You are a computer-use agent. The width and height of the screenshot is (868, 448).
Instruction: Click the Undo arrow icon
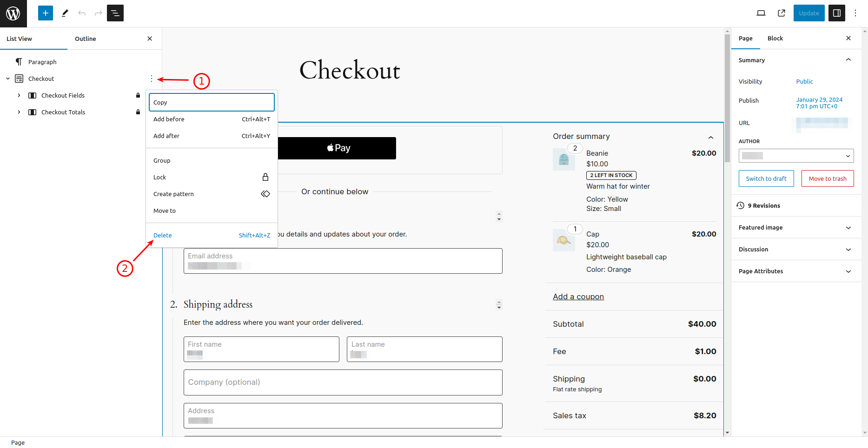(82, 13)
